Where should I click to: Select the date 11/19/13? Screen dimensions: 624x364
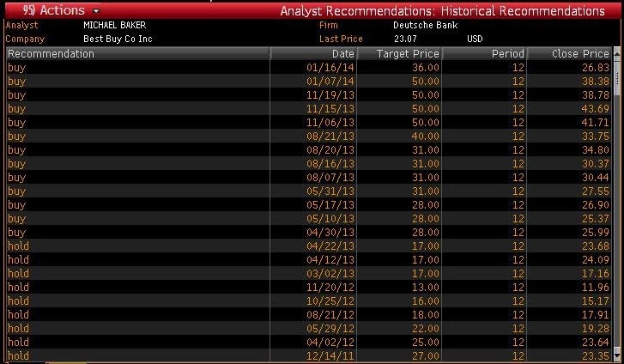click(x=330, y=95)
